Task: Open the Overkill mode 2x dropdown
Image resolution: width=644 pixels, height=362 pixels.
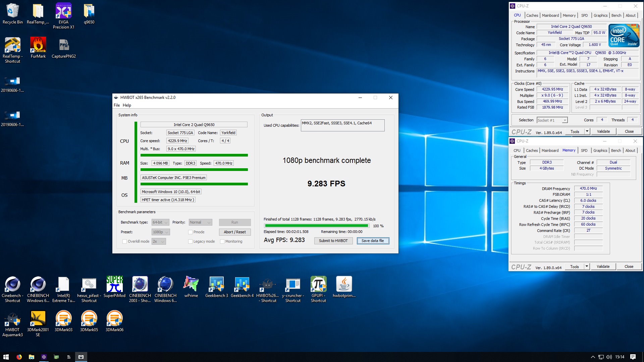Action: point(159,241)
